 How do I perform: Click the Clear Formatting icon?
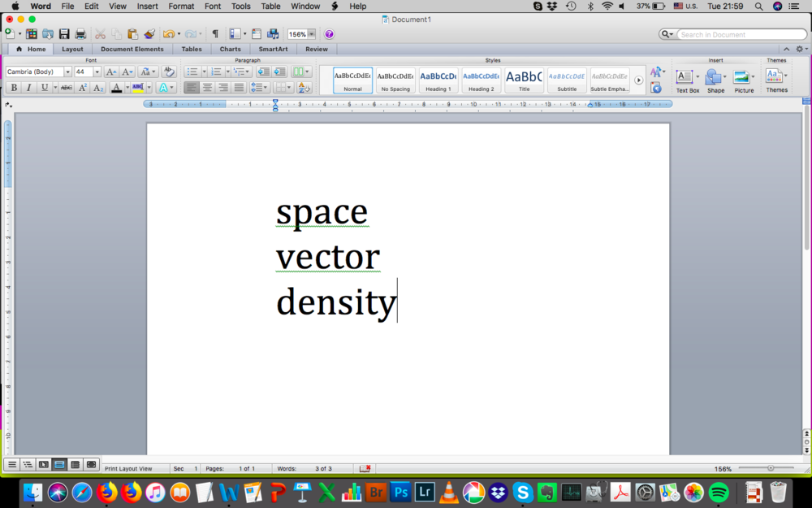point(169,72)
